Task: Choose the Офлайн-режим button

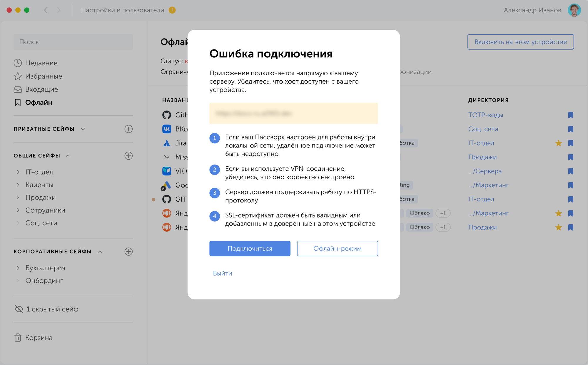Action: pos(338,248)
